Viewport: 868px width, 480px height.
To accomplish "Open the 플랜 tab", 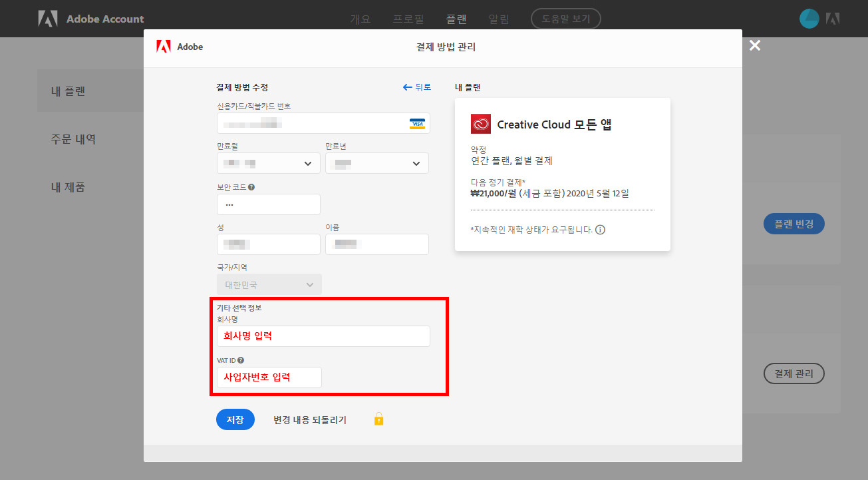I will pos(456,19).
